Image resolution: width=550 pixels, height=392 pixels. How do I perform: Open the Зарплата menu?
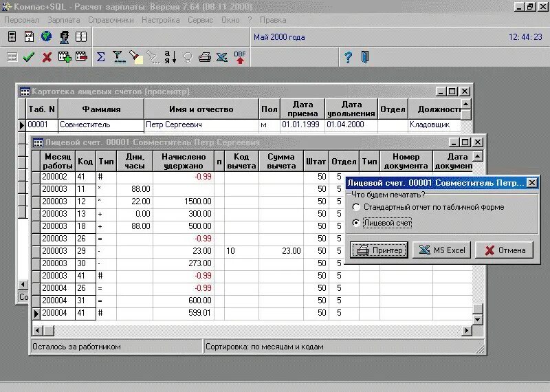click(x=64, y=20)
